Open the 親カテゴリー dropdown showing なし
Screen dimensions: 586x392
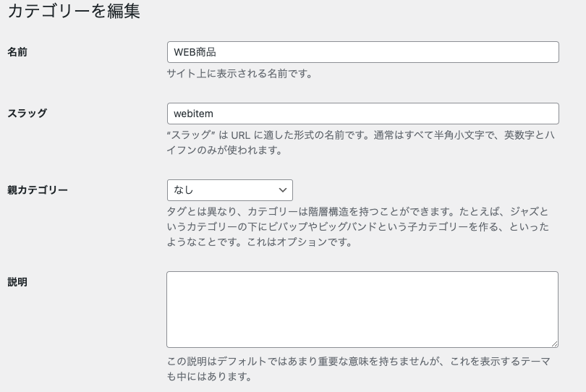(229, 190)
